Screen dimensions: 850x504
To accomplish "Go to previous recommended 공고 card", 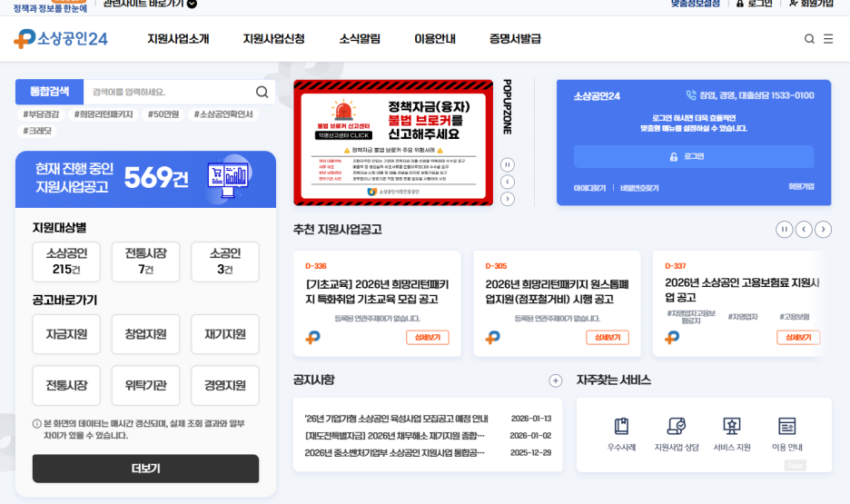I will (804, 230).
